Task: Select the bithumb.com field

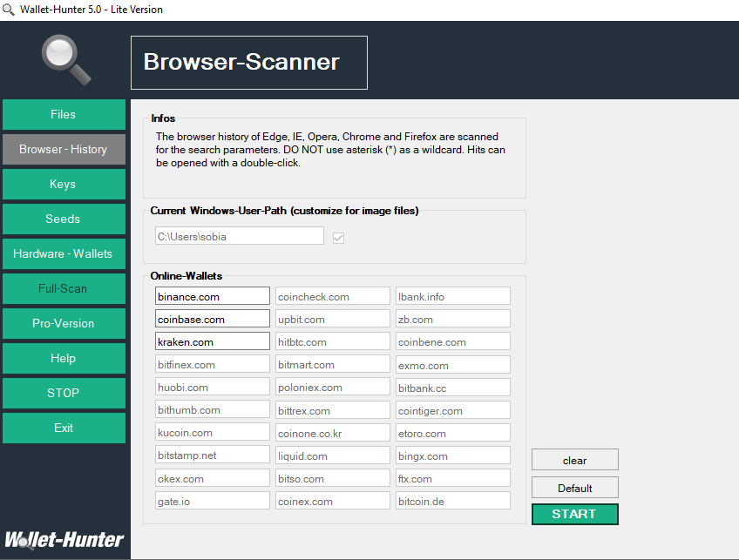Action: click(x=213, y=409)
